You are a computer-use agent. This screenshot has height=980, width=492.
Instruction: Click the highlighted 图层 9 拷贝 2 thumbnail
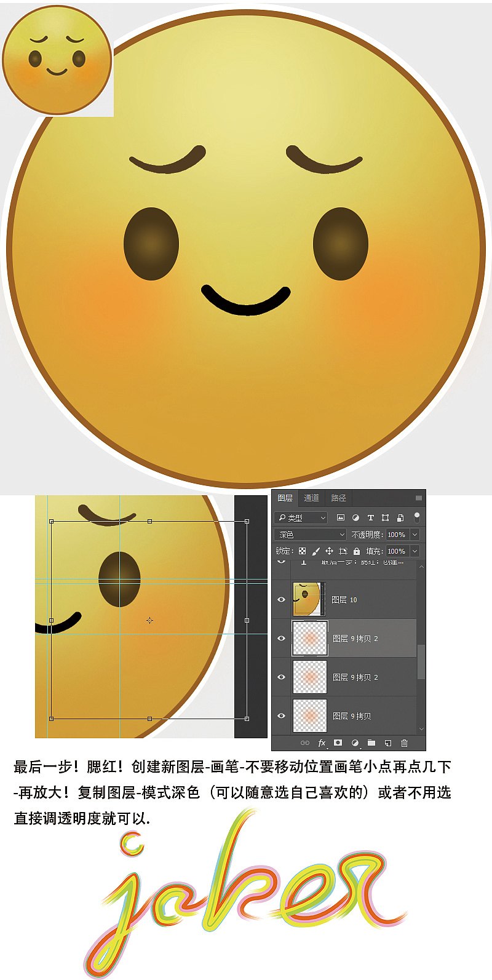pyautogui.click(x=309, y=639)
